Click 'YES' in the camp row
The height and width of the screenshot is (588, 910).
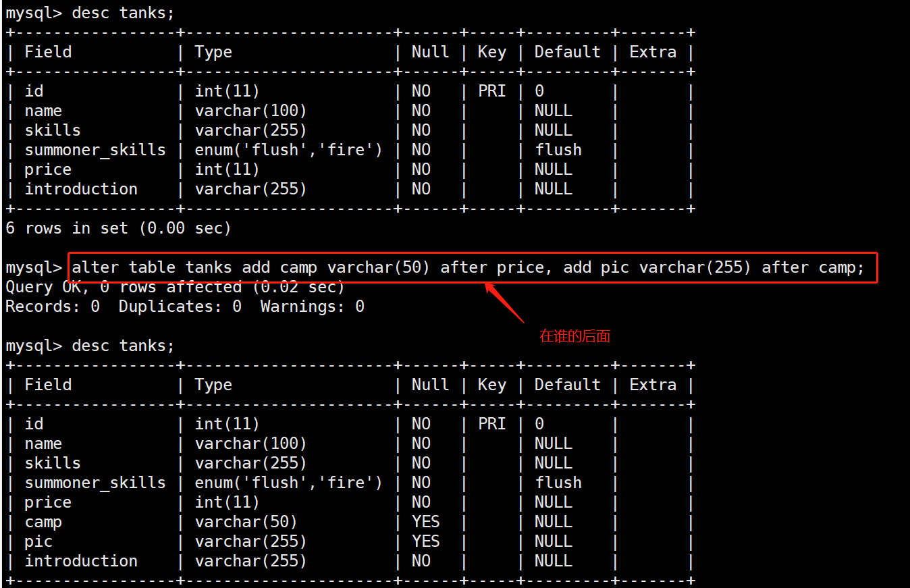tap(426, 523)
